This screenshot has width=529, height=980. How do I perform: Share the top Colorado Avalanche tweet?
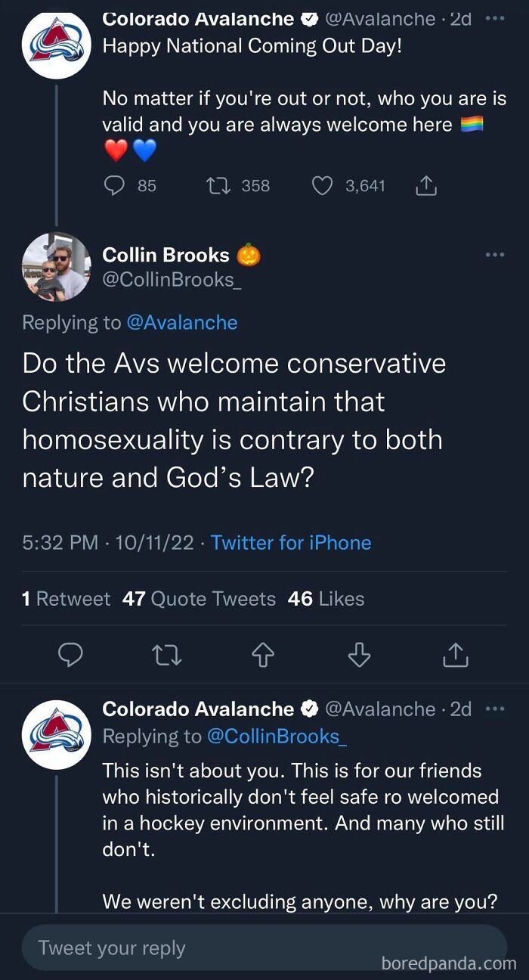click(426, 185)
